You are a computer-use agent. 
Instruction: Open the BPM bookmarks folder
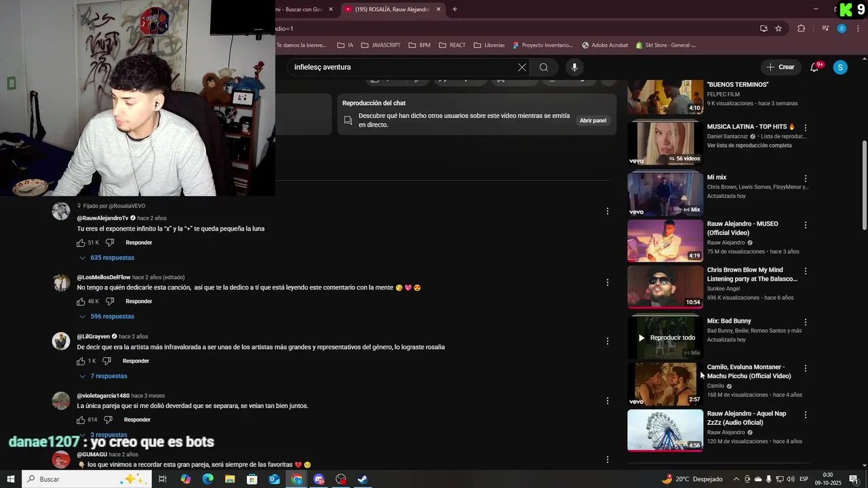pos(420,45)
